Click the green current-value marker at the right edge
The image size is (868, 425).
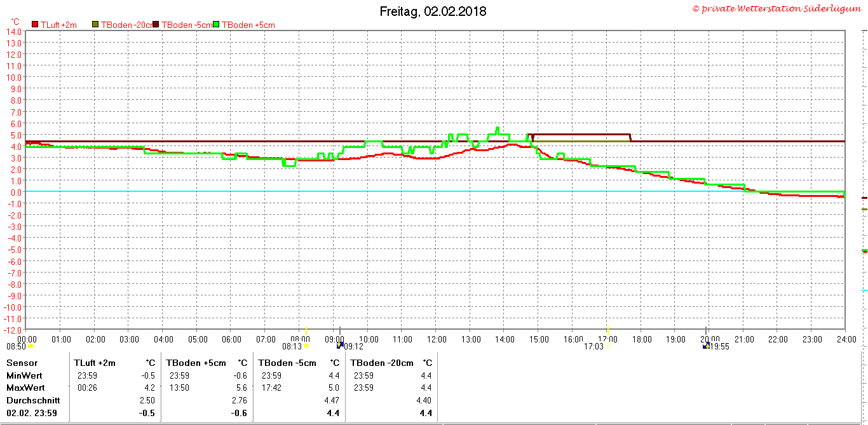[864, 250]
